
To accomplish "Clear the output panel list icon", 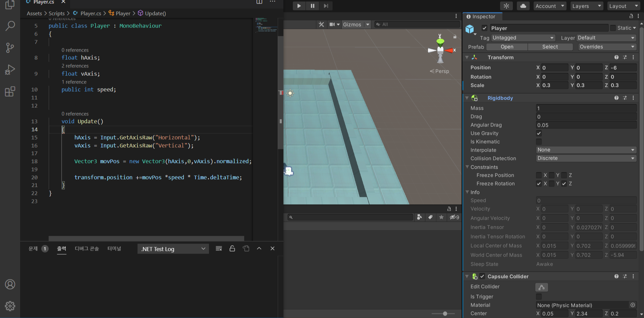I will (x=219, y=249).
